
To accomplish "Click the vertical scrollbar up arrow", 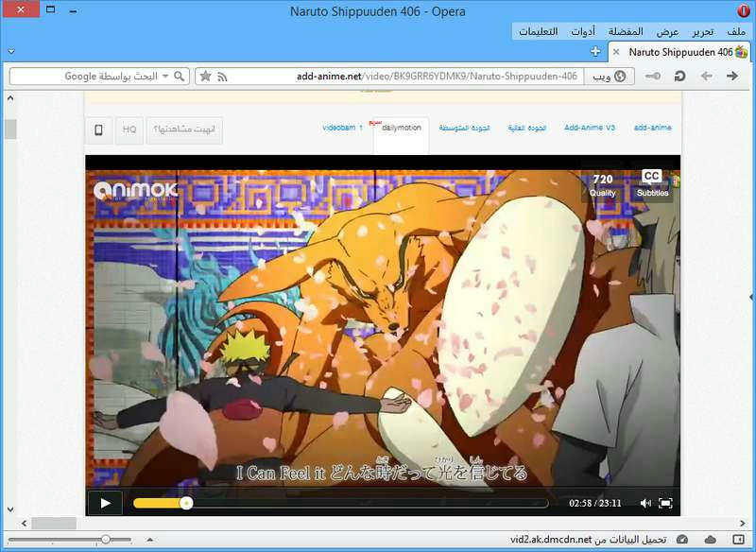I will (10, 98).
